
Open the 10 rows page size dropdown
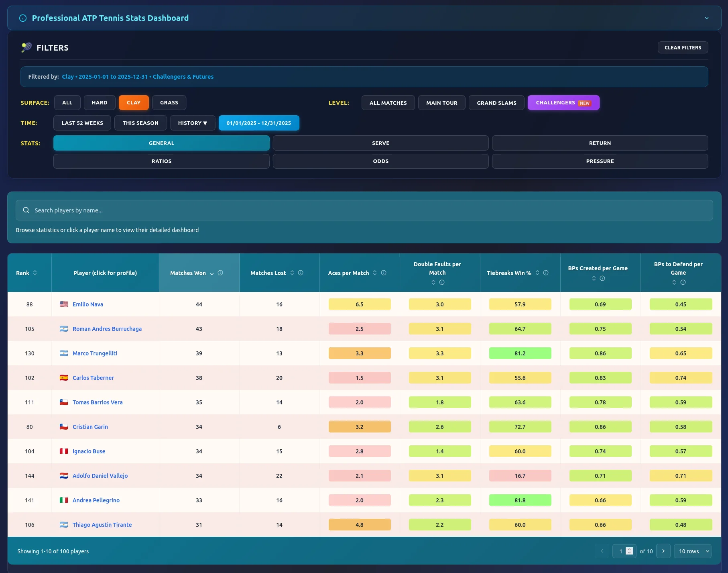[x=692, y=551]
